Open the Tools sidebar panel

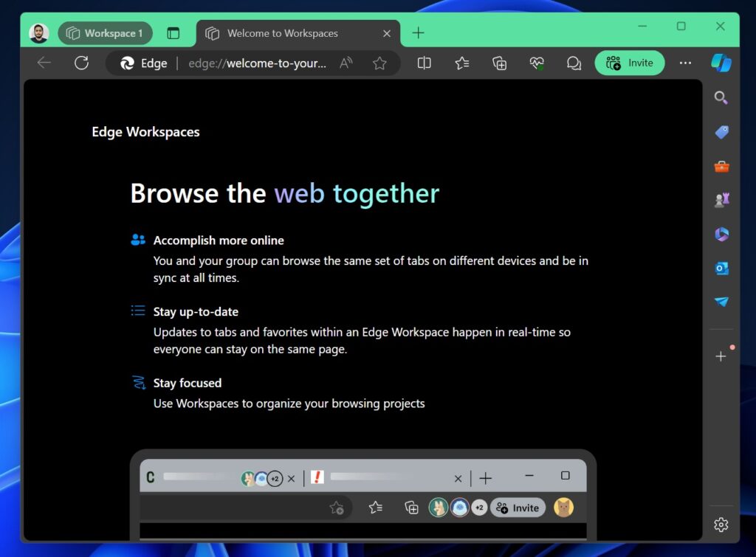(721, 166)
